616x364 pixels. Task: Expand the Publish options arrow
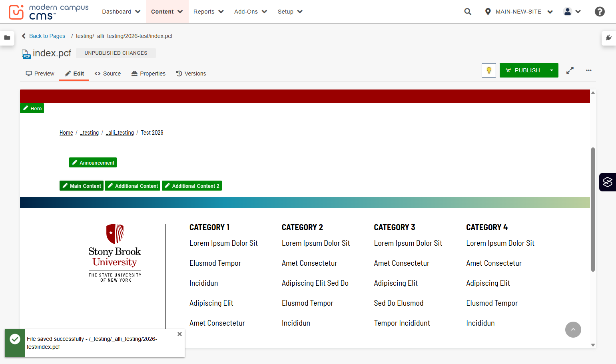coord(552,70)
